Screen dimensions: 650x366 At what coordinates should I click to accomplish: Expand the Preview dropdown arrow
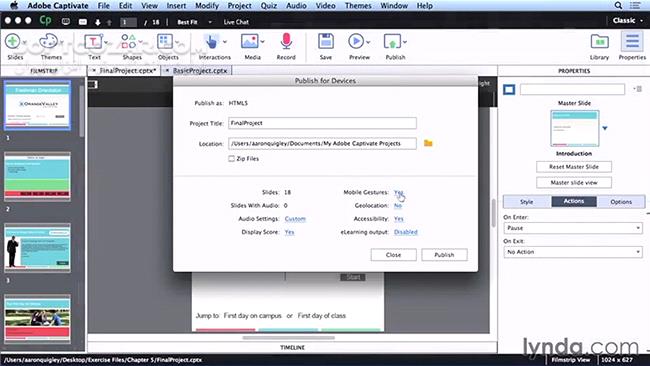(x=368, y=42)
